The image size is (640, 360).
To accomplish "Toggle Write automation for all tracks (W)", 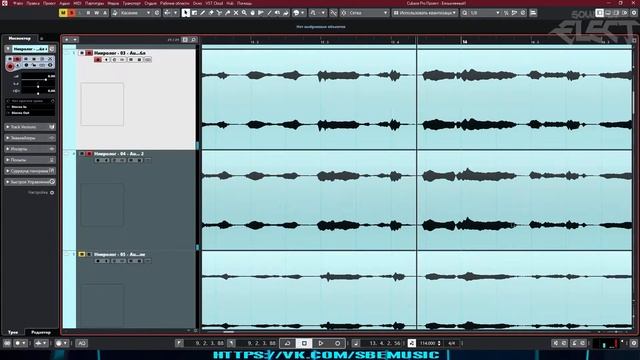I will click(97, 13).
